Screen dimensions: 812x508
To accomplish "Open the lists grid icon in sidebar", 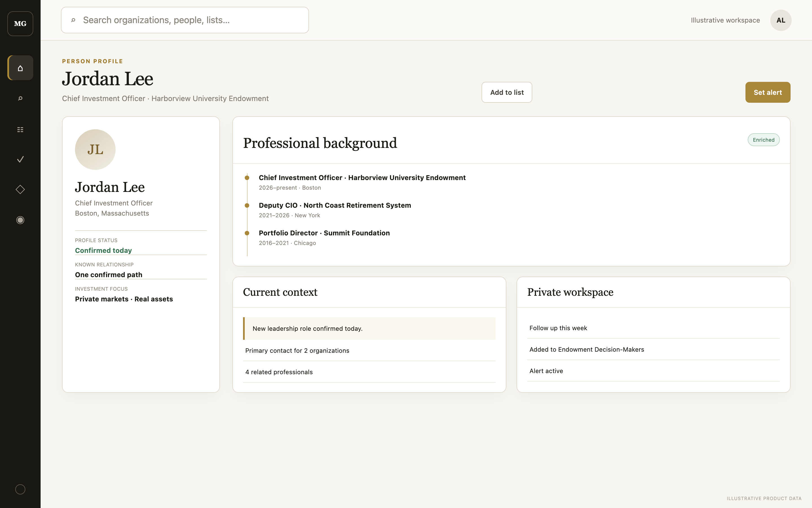I will 20,129.
